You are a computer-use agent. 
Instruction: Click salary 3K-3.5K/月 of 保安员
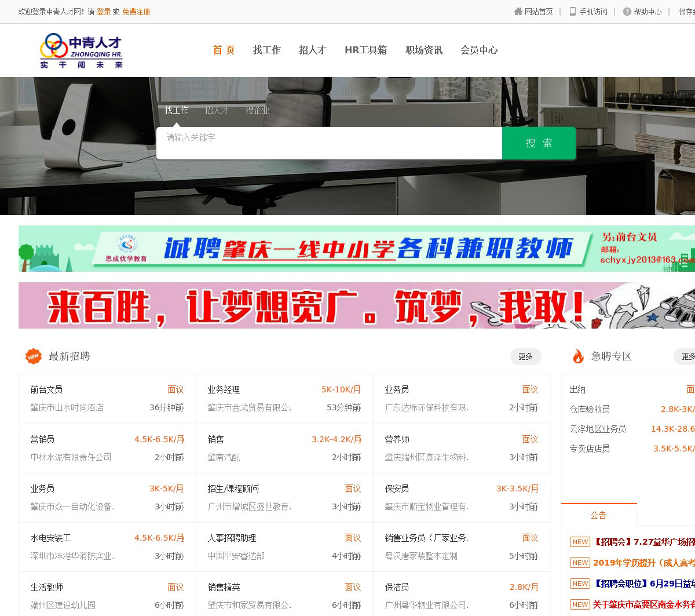coord(517,489)
